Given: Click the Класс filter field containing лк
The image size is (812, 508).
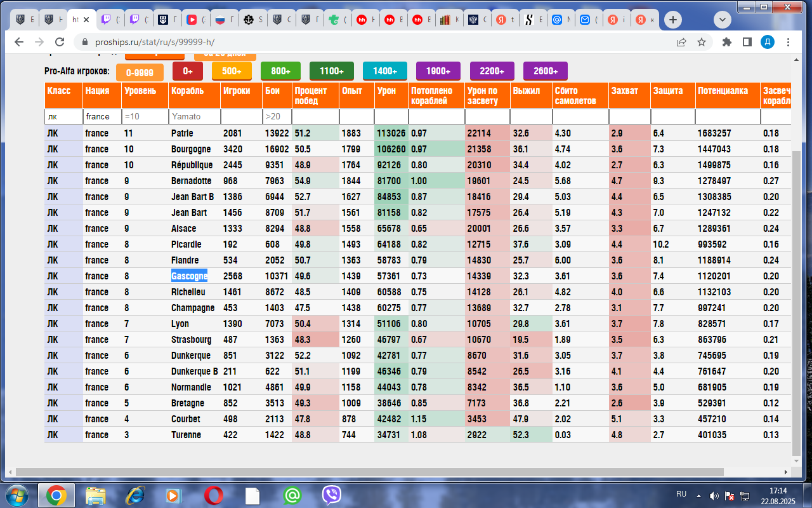Looking at the screenshot, I should (x=63, y=116).
